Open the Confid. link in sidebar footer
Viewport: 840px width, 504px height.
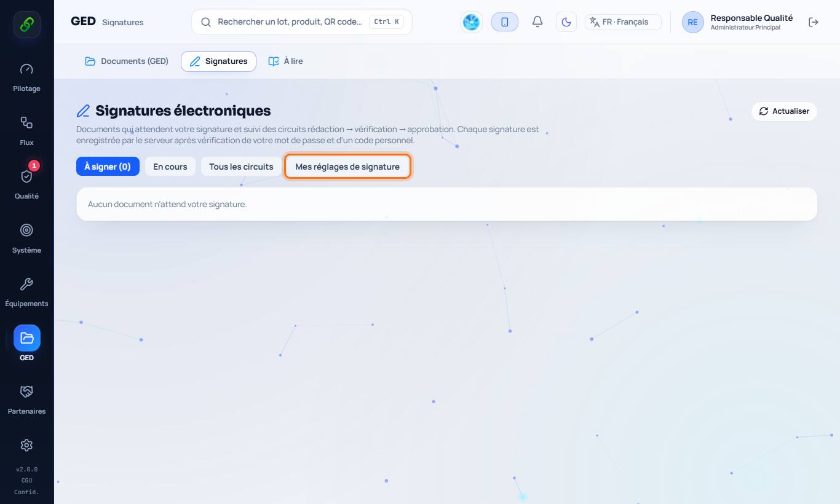(x=26, y=492)
